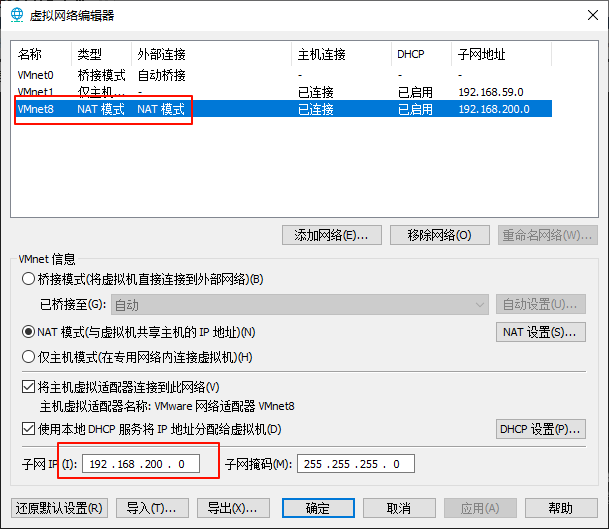The height and width of the screenshot is (529, 609).
Task: Click the 取消 button
Action: pyautogui.click(x=399, y=508)
